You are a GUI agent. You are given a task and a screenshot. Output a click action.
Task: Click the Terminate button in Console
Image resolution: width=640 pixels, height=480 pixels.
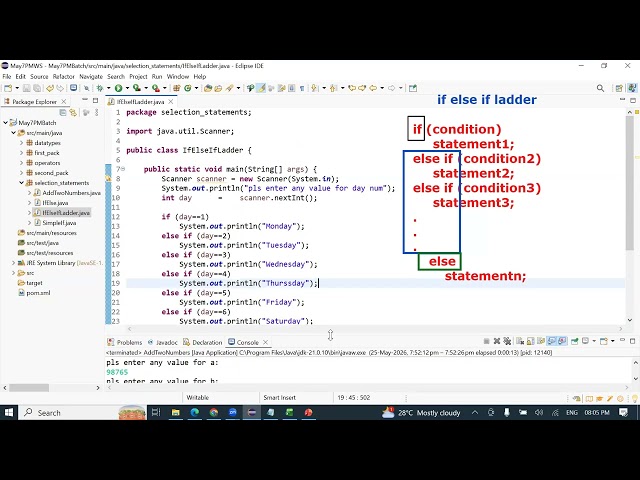487,341
